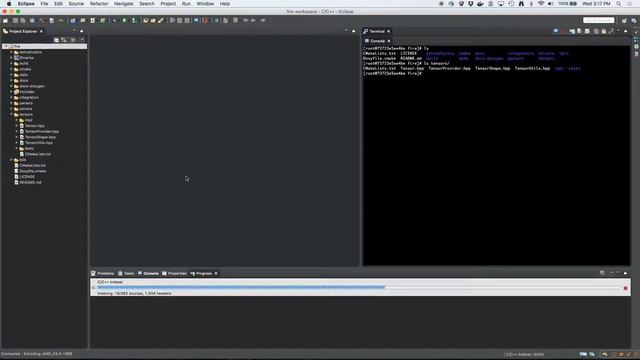This screenshot has height=360, width=640.
Task: Select the C/C++ perspective icon at top right
Action: point(634,20)
